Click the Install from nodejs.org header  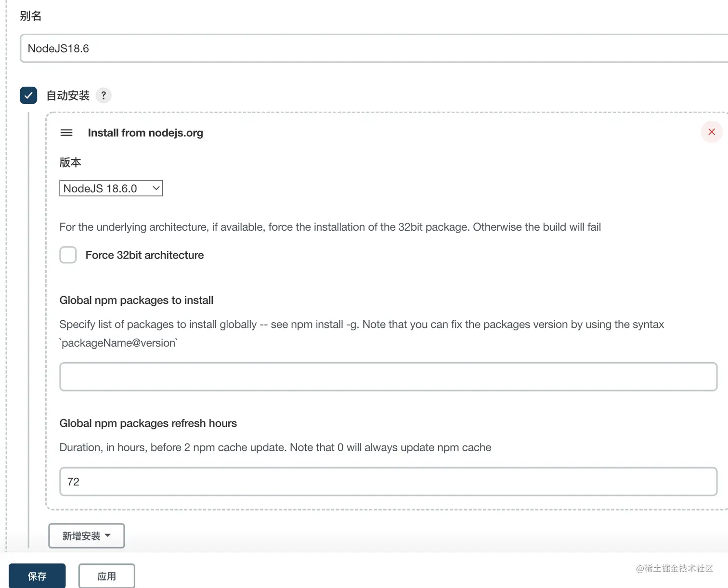[145, 133]
